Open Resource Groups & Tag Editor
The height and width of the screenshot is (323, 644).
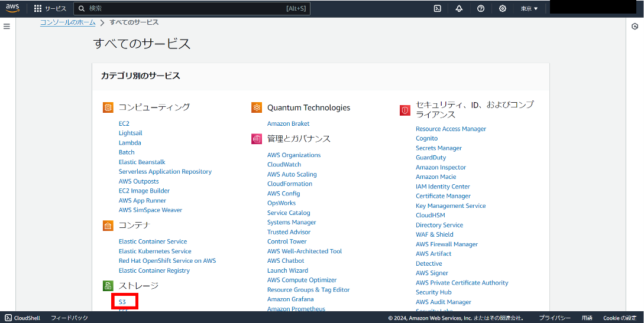(309, 290)
